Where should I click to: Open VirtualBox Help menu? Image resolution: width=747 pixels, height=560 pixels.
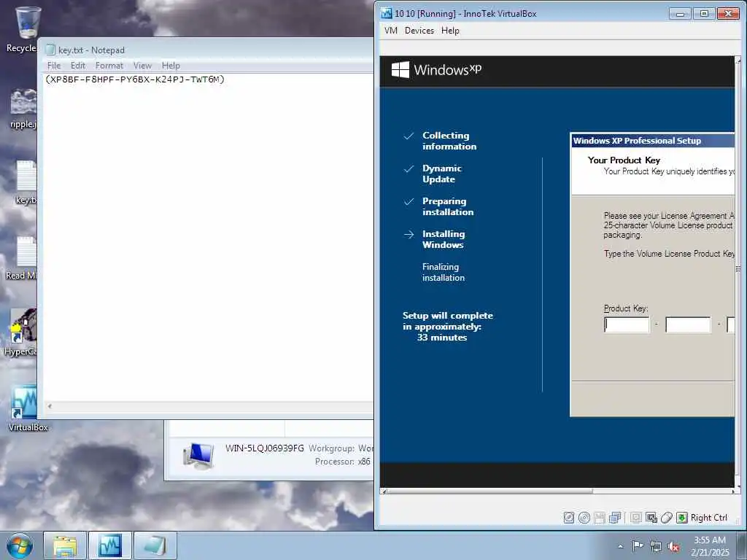[x=450, y=31]
